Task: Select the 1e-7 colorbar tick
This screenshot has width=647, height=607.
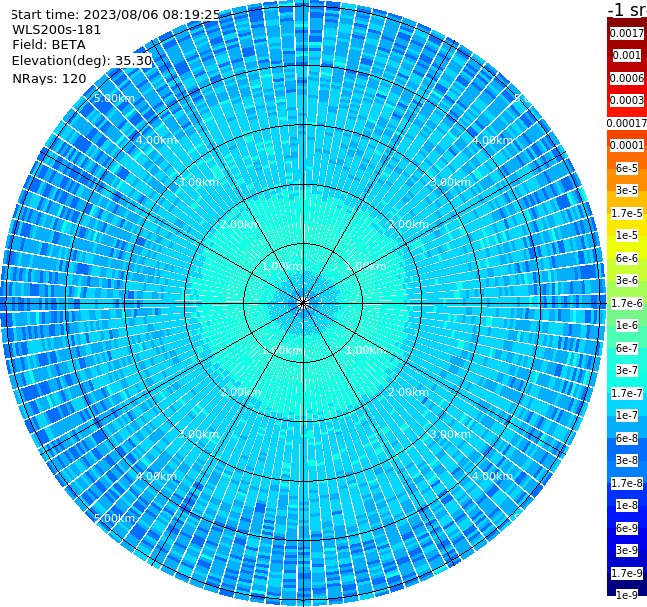Action: (627, 415)
